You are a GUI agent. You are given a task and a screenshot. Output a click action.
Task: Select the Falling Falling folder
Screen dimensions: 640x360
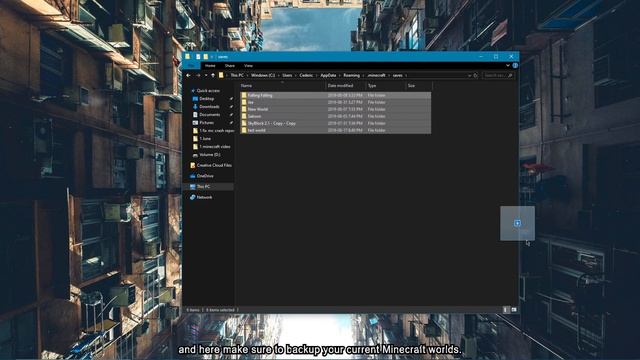click(336, 95)
